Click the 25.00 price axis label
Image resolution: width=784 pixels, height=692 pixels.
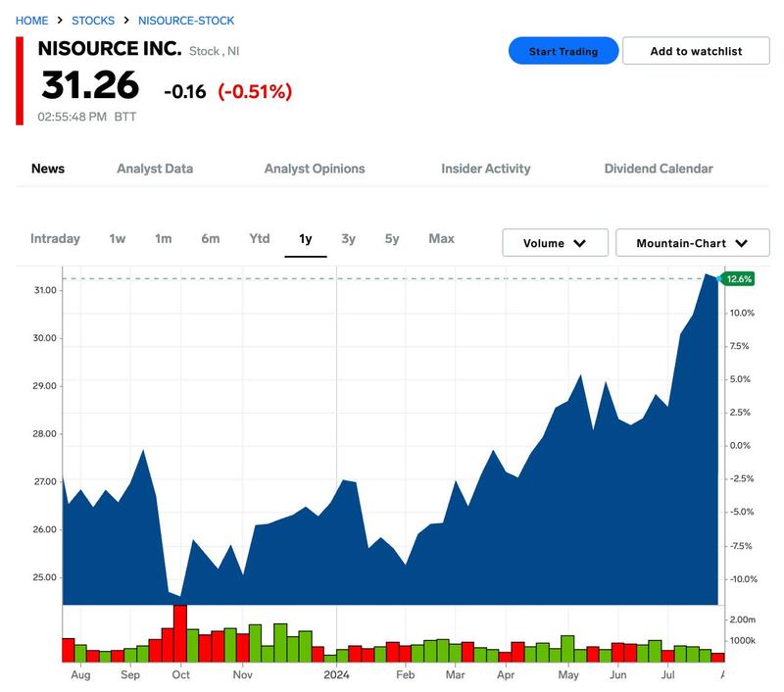[x=45, y=577]
